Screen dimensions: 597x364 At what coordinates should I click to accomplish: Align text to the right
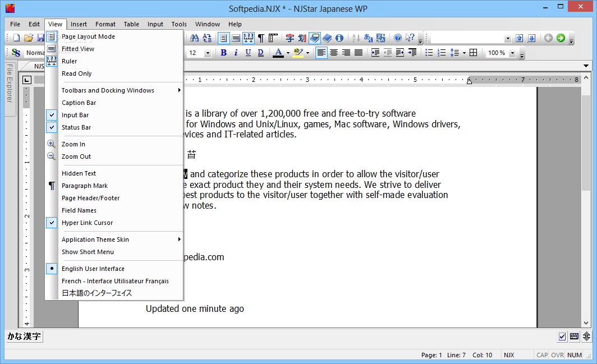pyautogui.click(x=346, y=53)
